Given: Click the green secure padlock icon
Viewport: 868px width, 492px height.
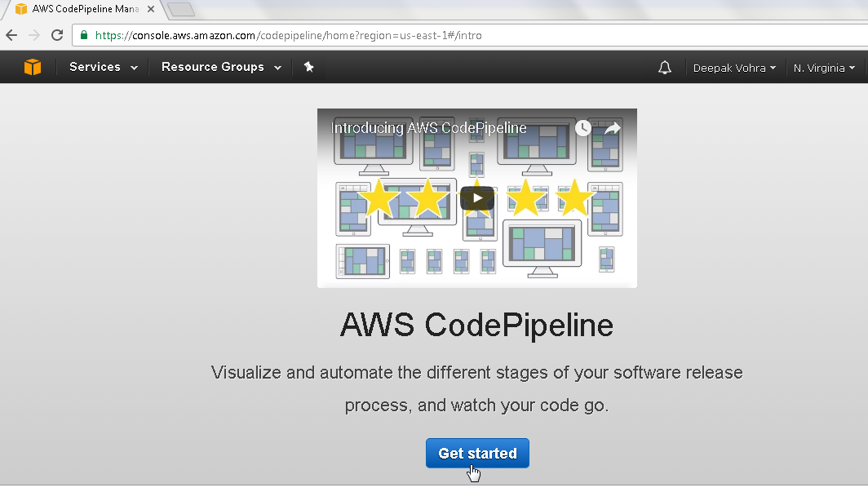Looking at the screenshot, I should click(x=84, y=35).
